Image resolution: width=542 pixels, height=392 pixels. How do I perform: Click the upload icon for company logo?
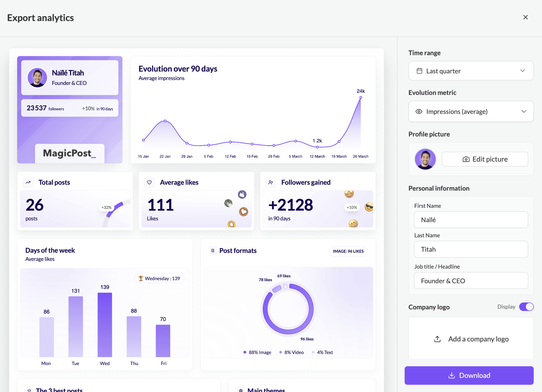(x=437, y=339)
